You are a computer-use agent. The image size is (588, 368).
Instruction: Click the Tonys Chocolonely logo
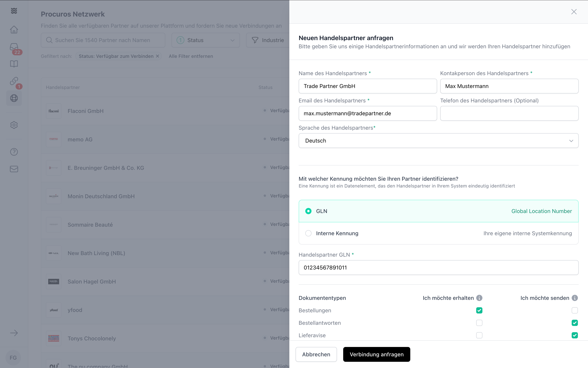[53, 338]
